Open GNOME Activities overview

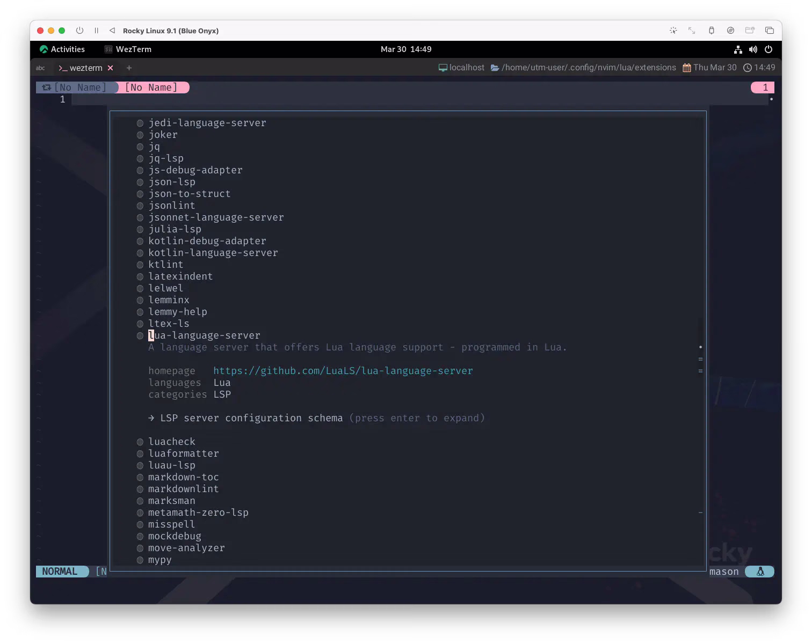pos(62,49)
